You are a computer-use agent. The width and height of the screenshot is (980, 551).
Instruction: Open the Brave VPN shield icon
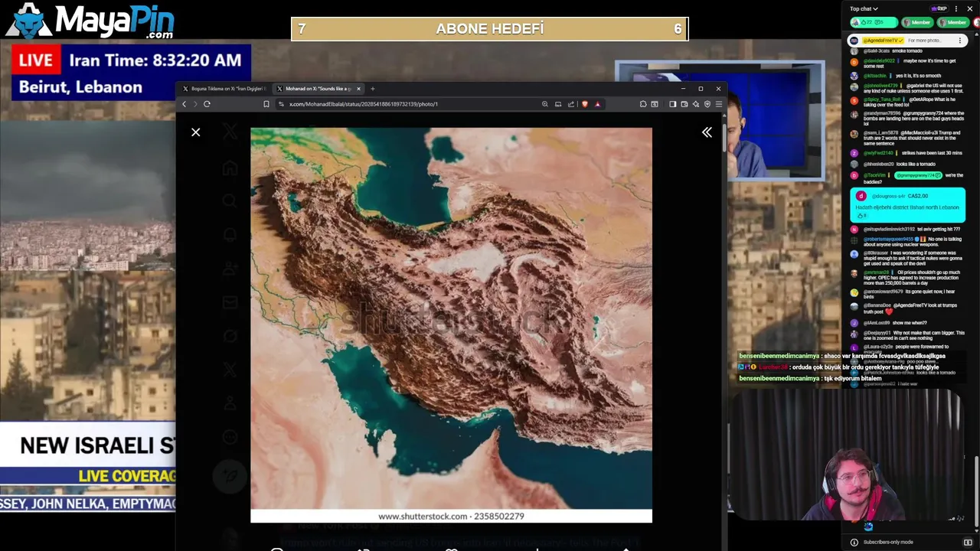[x=707, y=104]
